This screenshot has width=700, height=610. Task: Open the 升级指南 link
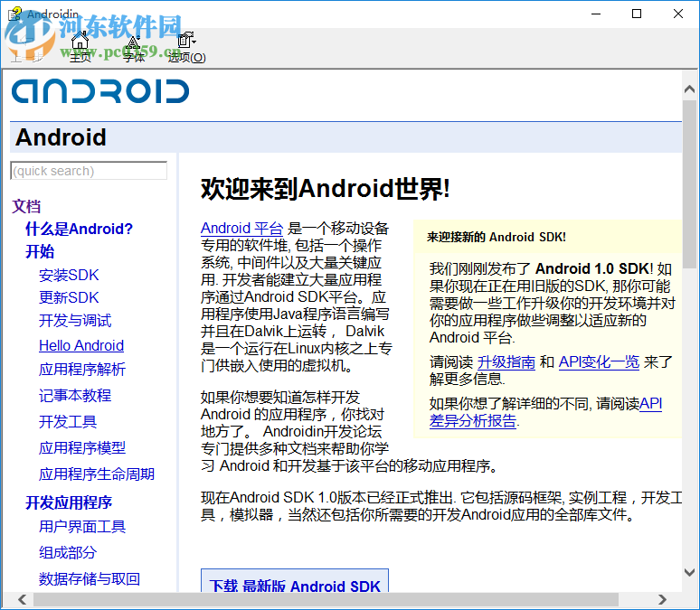tap(506, 361)
